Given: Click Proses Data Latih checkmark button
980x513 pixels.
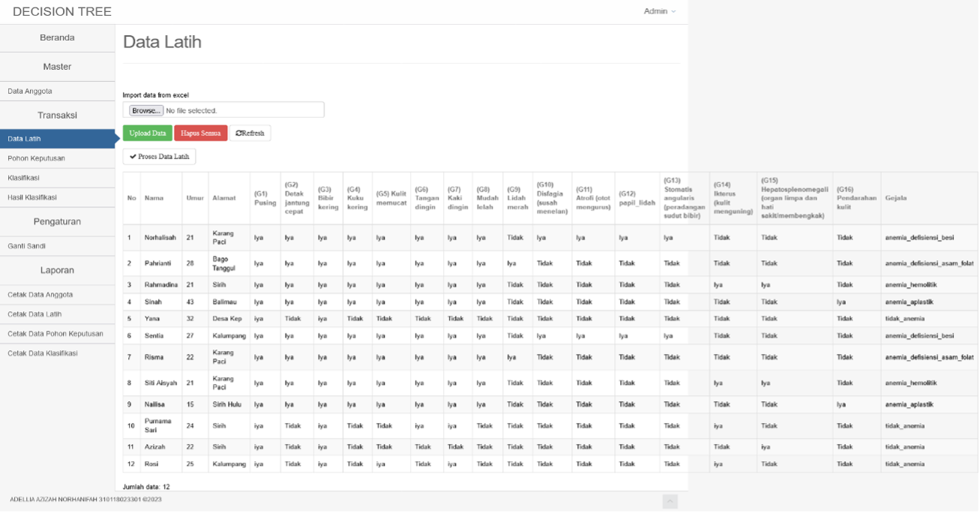Looking at the screenshot, I should point(159,157).
